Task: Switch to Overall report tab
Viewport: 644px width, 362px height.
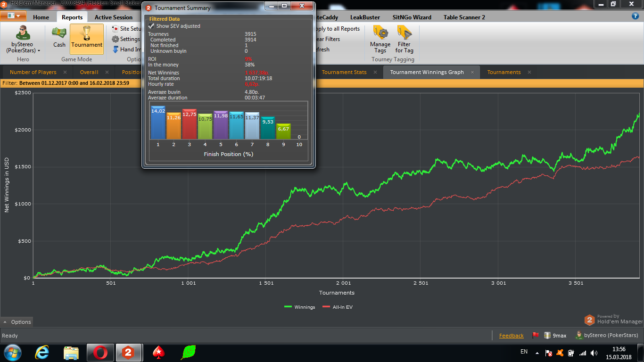Action: 89,72
